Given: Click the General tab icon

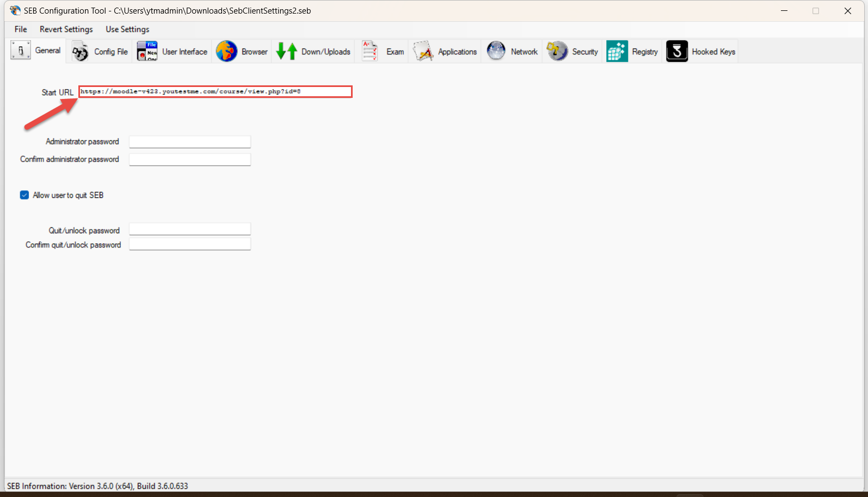Looking at the screenshot, I should [21, 51].
